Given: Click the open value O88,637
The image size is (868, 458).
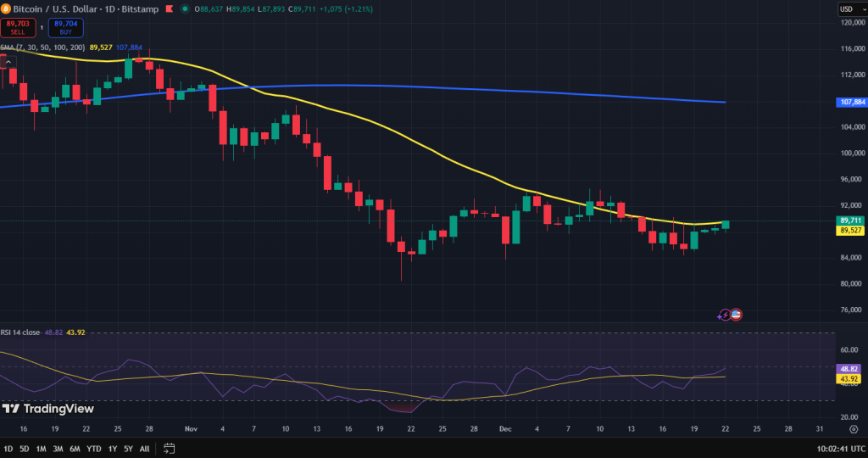Looking at the screenshot, I should tap(209, 8).
